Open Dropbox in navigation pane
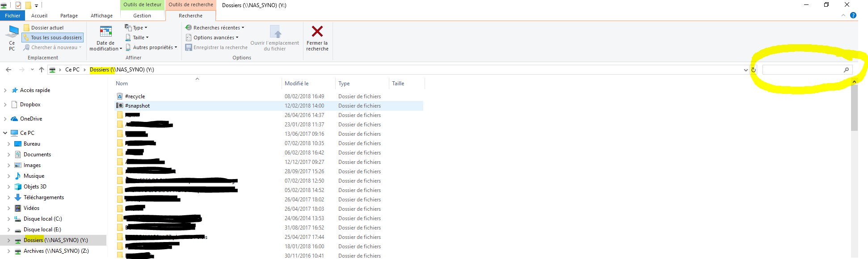The image size is (868, 259). [x=30, y=104]
